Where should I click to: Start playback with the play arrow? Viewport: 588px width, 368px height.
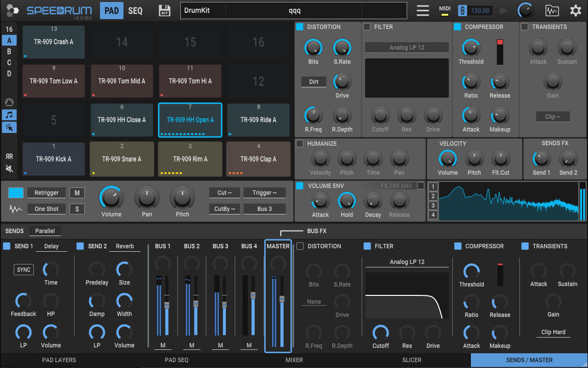click(503, 10)
